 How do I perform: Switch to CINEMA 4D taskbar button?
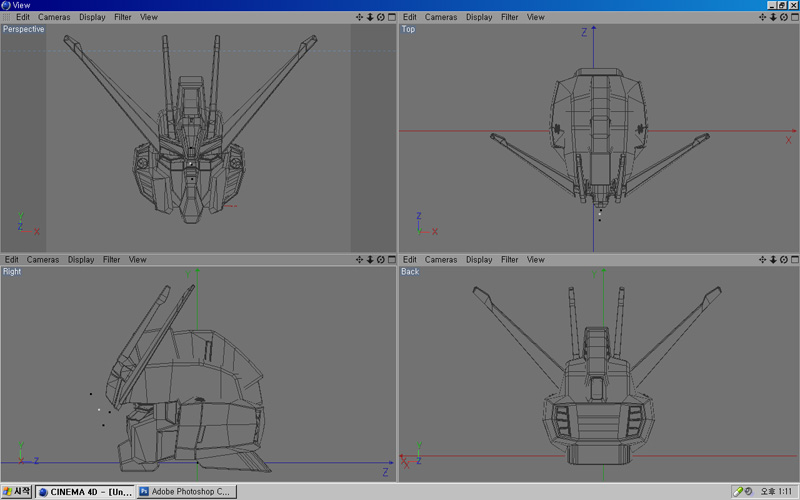[x=85, y=492]
